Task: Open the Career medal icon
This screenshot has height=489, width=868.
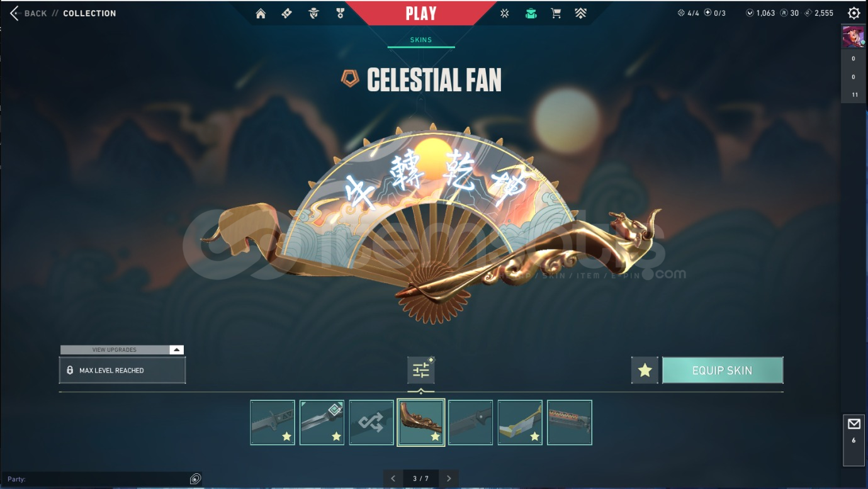Action: click(x=341, y=13)
